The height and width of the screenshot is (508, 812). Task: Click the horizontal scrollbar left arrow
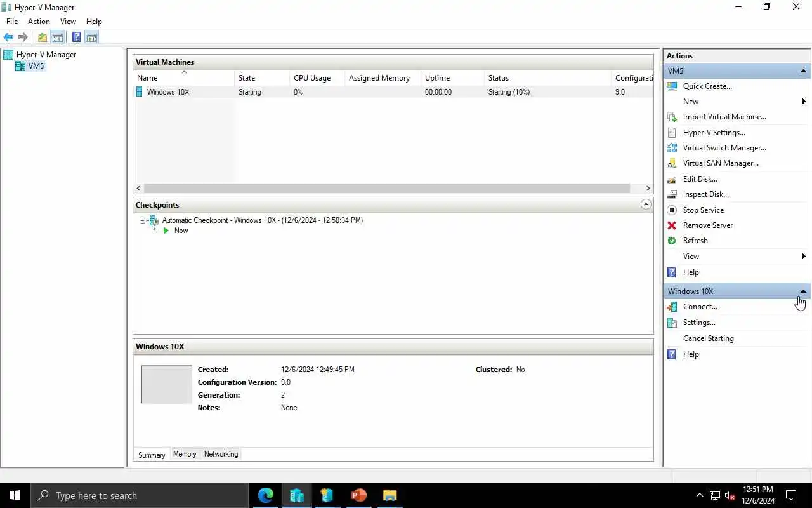[x=139, y=189]
